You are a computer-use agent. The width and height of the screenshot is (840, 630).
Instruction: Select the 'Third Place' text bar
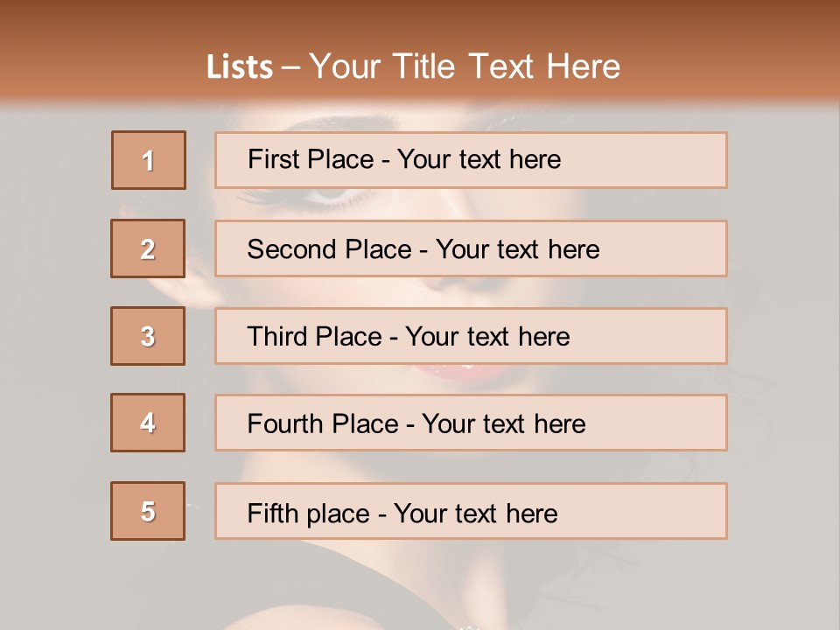point(471,336)
